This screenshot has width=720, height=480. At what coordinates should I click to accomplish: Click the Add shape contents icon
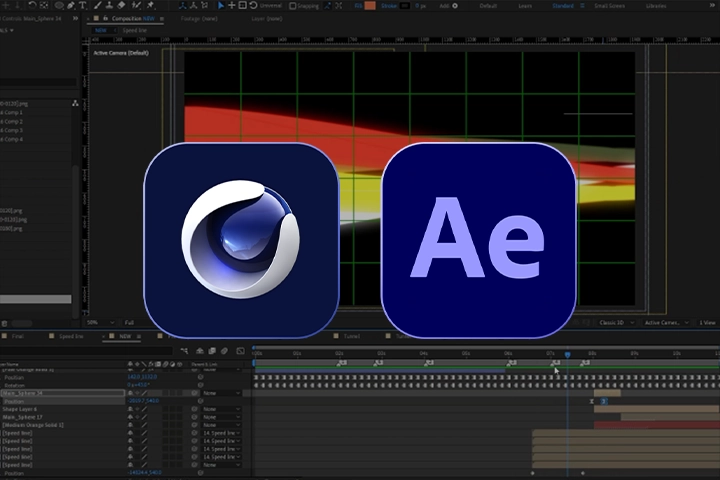point(455,6)
